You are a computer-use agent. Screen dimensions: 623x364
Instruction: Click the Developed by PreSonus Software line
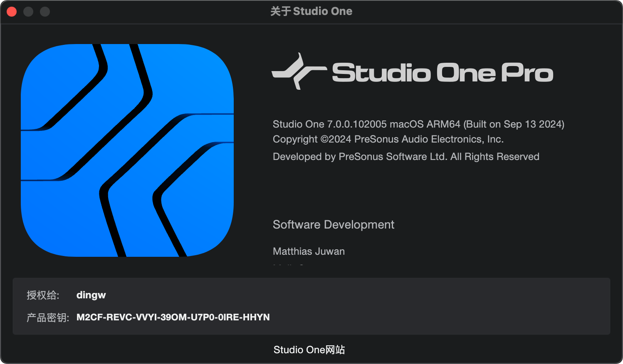406,157
